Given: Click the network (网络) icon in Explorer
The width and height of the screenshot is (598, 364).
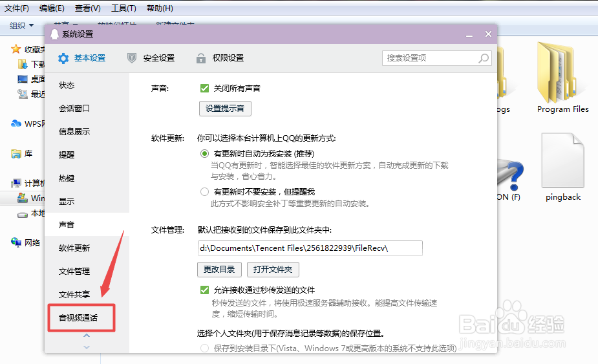Looking at the screenshot, I should pos(16,242).
